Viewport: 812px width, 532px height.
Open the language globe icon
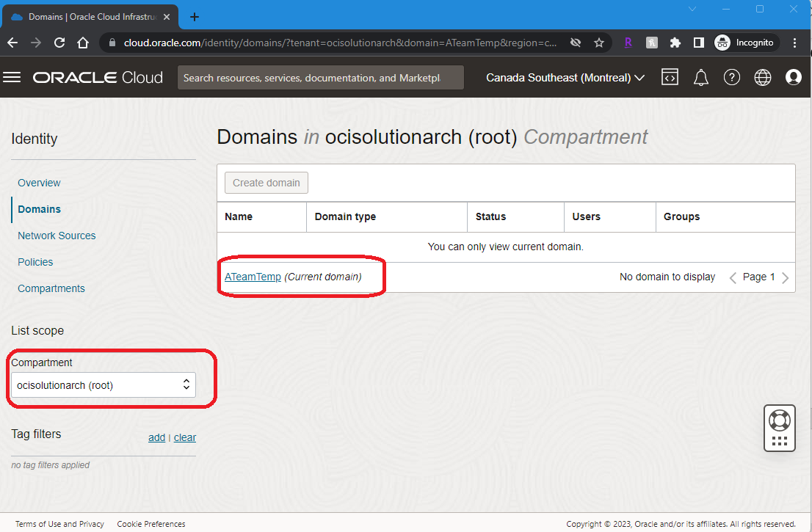click(x=763, y=78)
